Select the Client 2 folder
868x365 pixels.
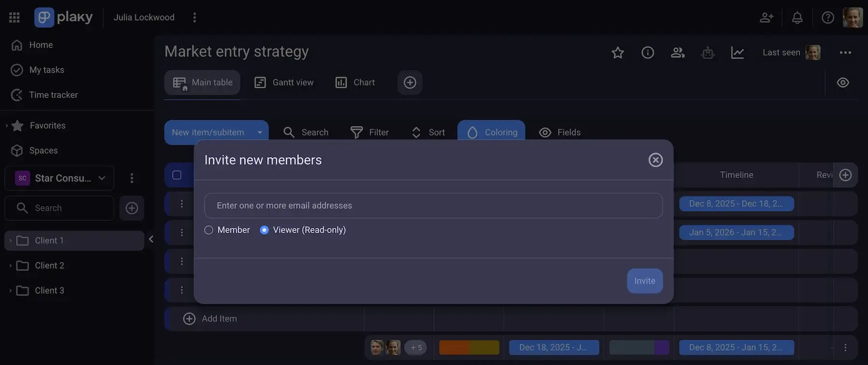(49, 265)
